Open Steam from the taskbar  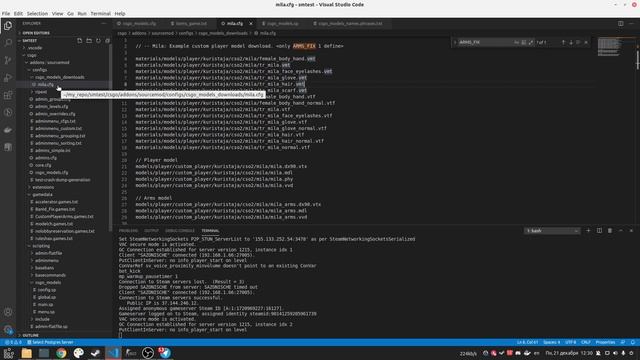tap(96, 353)
